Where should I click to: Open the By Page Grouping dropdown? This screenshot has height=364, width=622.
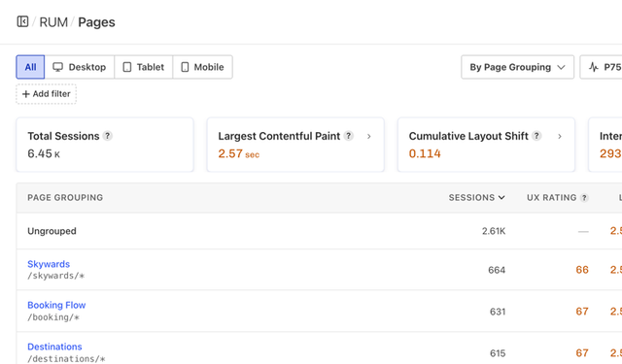pos(517,67)
